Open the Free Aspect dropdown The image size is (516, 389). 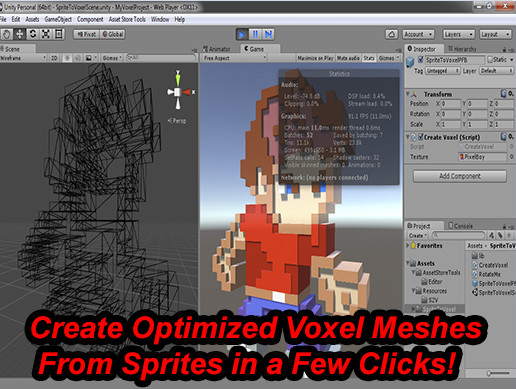tap(235, 58)
